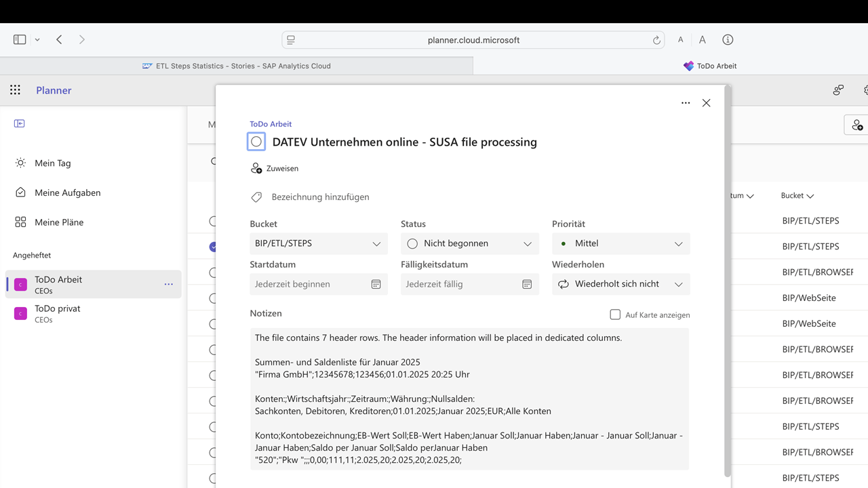Open the Bucket dropdown showing BIP/ETL/STEPS

318,243
